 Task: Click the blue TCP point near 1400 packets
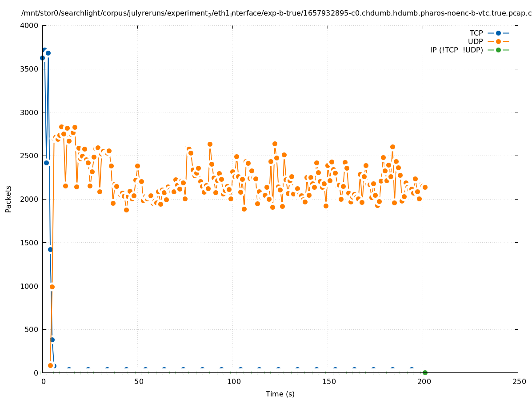point(50,249)
